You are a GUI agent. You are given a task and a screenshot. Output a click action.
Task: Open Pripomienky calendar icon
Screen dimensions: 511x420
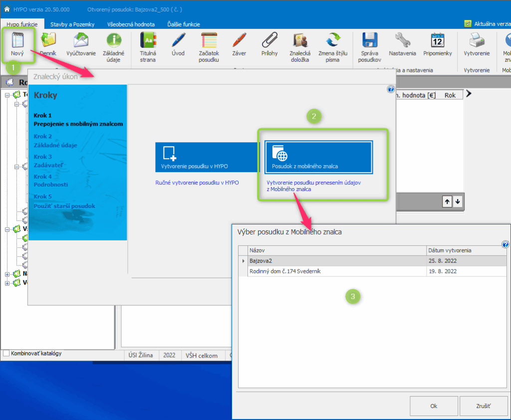point(437,41)
